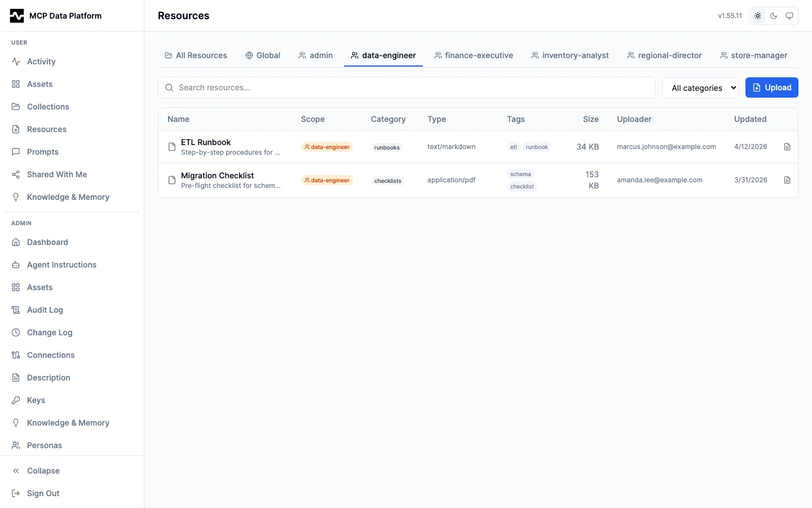Switch to the finance-executive tab
This screenshot has height=508, width=812.
(x=474, y=55)
